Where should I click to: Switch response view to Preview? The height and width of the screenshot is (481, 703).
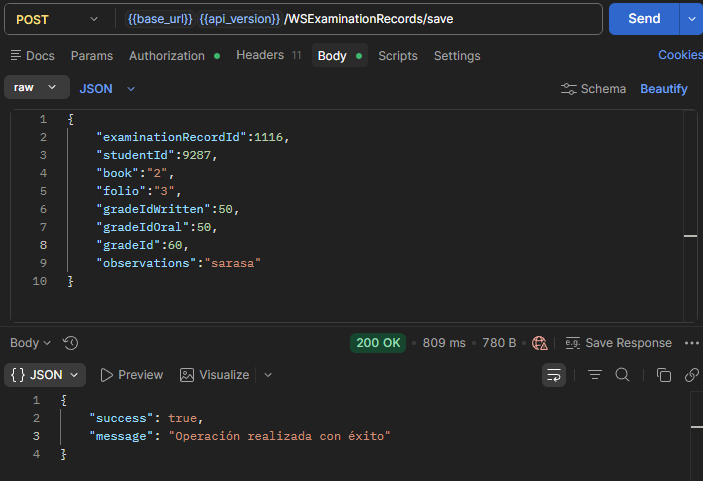(x=131, y=375)
